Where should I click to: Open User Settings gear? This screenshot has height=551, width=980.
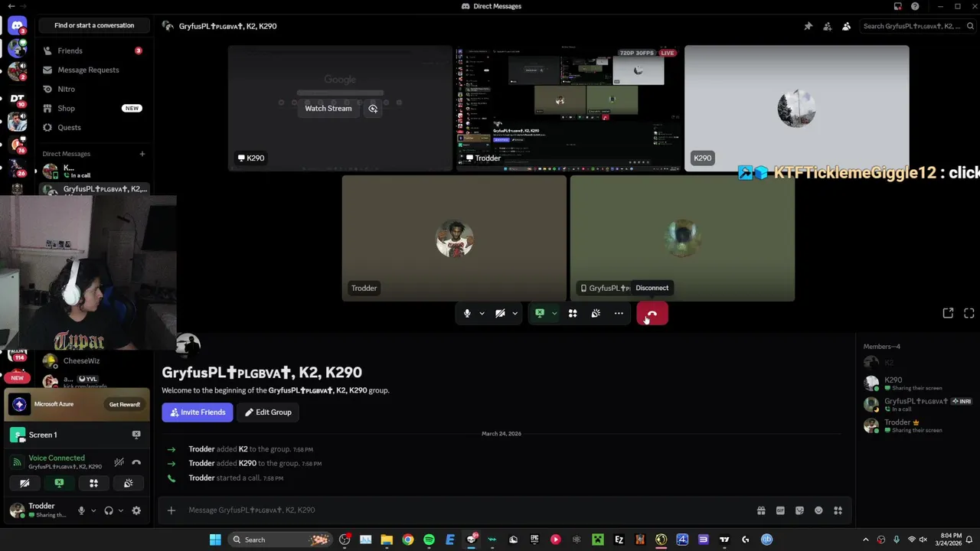pyautogui.click(x=136, y=510)
